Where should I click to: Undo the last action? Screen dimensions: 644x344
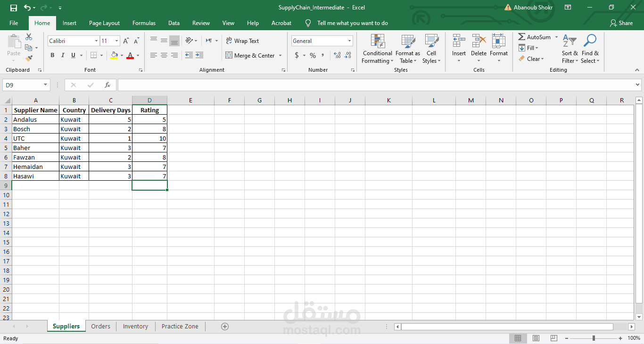pyautogui.click(x=27, y=8)
